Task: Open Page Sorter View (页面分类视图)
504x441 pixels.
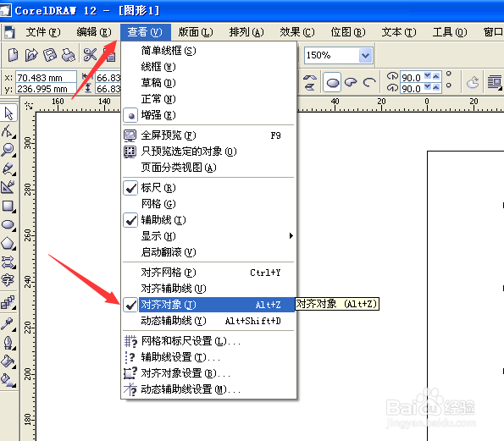Action: [x=208, y=168]
